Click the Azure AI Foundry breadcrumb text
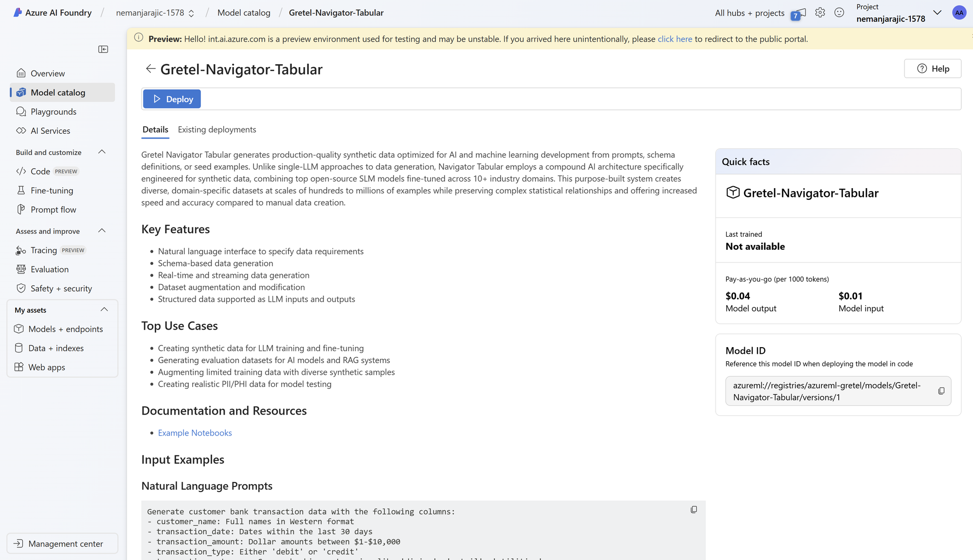 point(58,13)
